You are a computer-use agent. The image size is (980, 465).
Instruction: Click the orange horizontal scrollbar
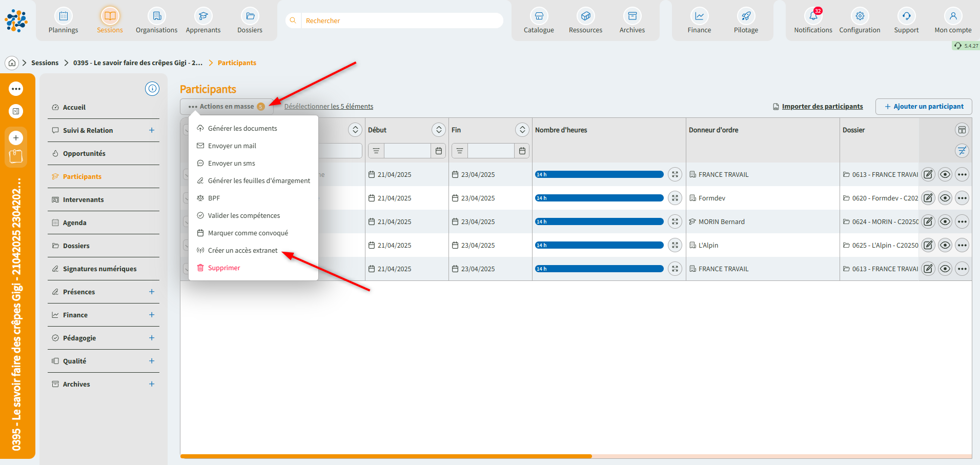tap(385, 456)
